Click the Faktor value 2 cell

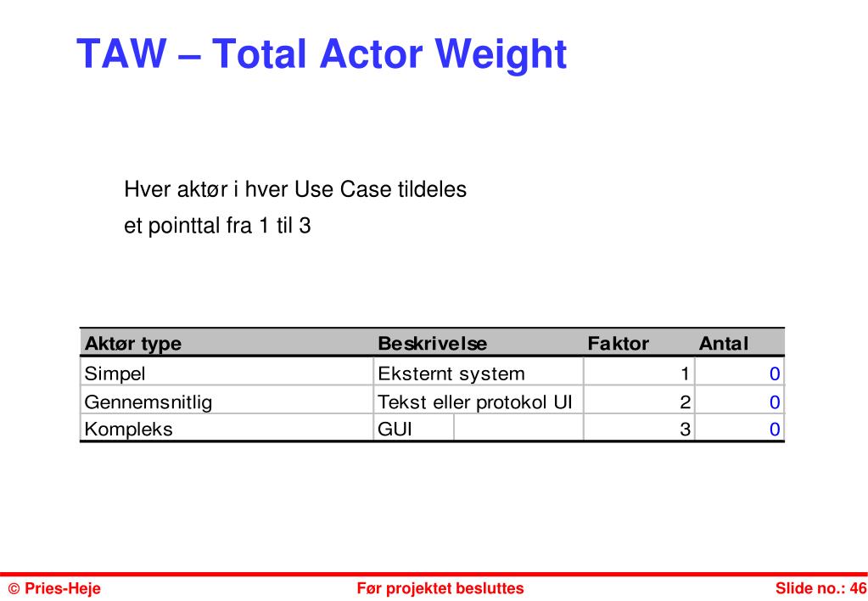tap(640, 401)
